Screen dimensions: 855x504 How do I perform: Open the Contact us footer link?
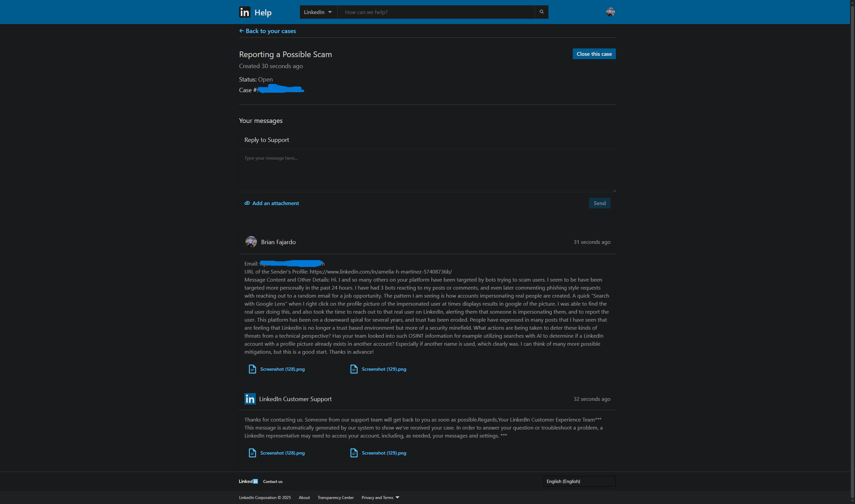(273, 482)
